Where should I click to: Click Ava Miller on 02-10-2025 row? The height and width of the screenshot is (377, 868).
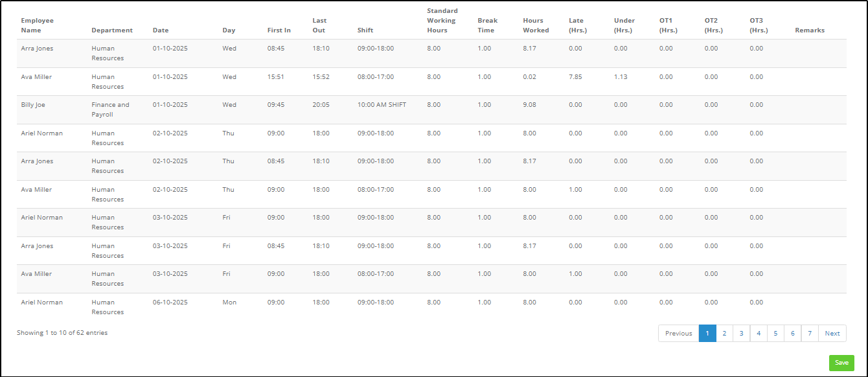(x=36, y=190)
